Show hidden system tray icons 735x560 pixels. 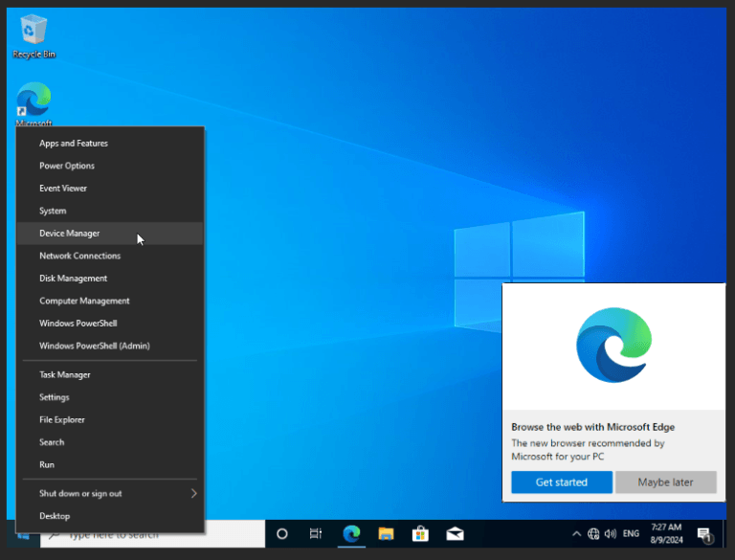point(576,533)
